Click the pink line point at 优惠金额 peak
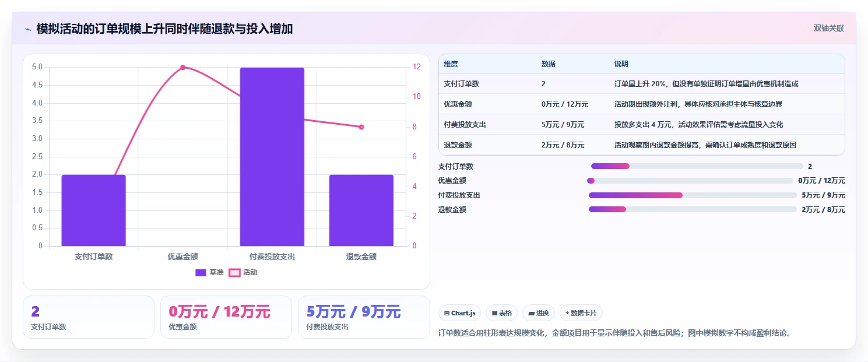This screenshot has width=868, height=362. tap(182, 68)
